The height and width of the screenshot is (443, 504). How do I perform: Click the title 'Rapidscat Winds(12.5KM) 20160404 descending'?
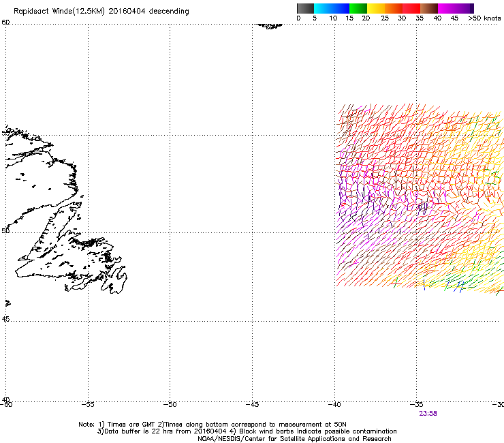point(101,12)
